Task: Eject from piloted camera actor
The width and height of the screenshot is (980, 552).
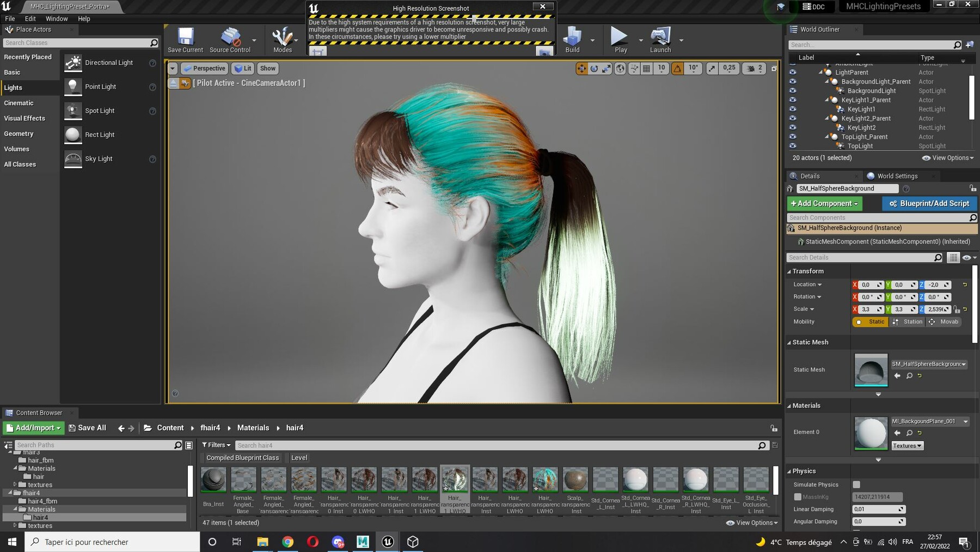Action: tap(173, 83)
